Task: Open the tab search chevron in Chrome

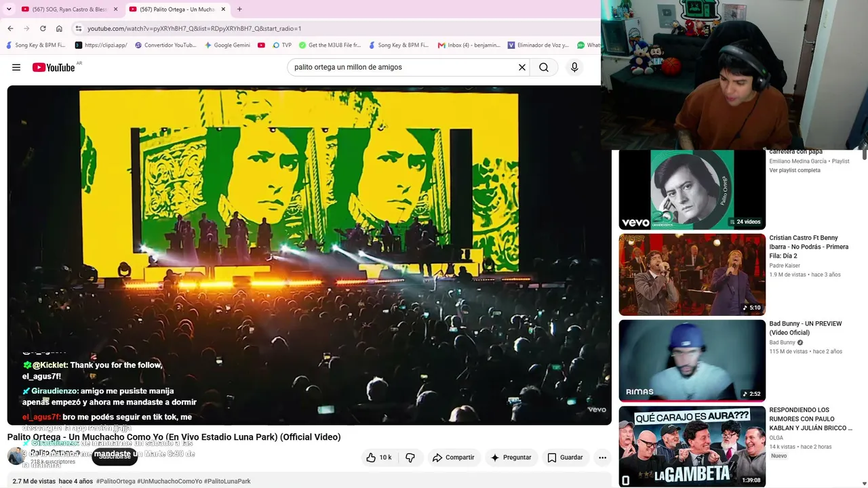Action: pyautogui.click(x=9, y=9)
